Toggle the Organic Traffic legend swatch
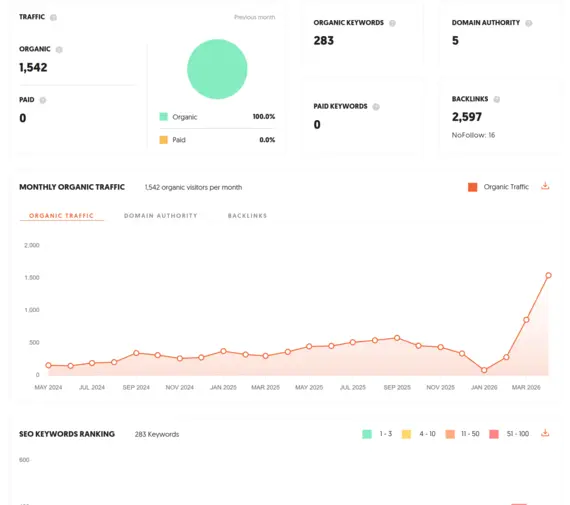The height and width of the screenshot is (505, 570). tap(473, 187)
